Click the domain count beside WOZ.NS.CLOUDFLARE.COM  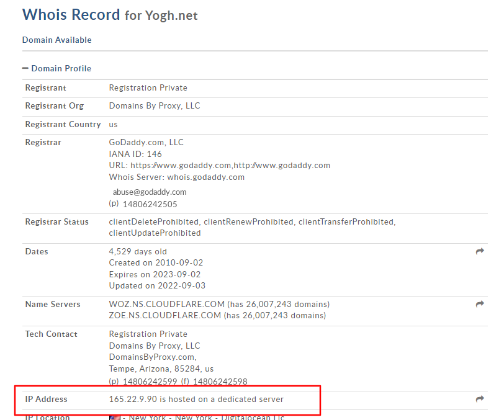click(x=278, y=304)
